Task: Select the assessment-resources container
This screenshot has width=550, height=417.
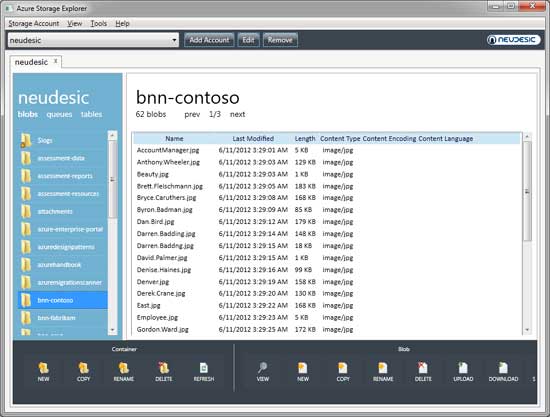Action: coord(63,194)
